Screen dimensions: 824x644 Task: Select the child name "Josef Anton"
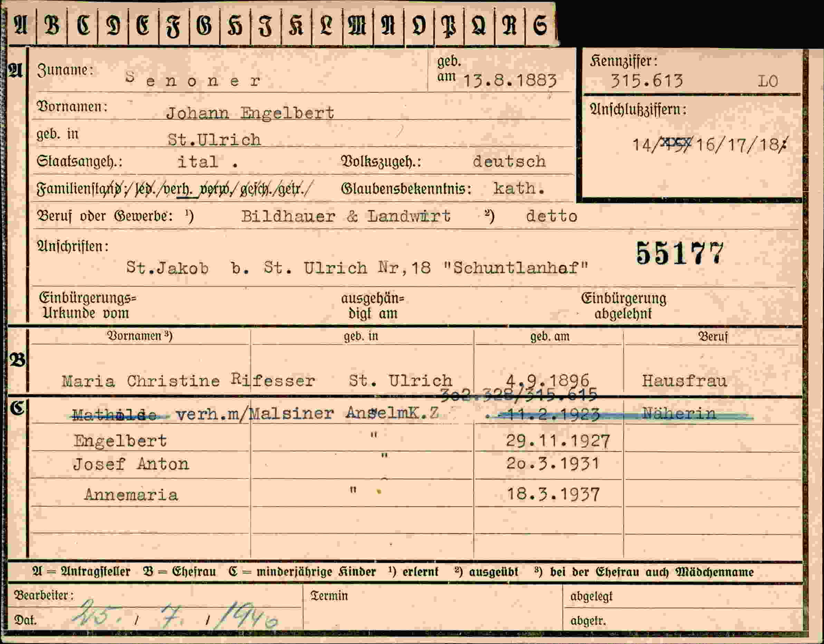point(131,464)
